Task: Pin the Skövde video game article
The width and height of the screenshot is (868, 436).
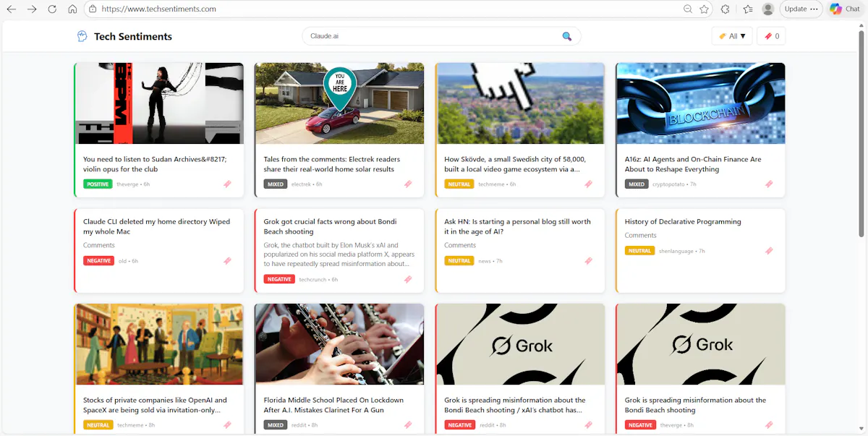Action: pyautogui.click(x=588, y=184)
